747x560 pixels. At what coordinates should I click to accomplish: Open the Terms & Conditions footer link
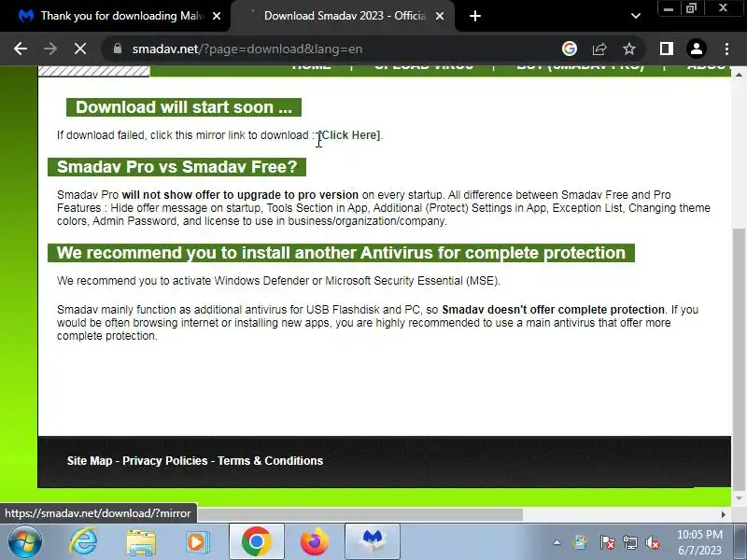pyautogui.click(x=270, y=461)
